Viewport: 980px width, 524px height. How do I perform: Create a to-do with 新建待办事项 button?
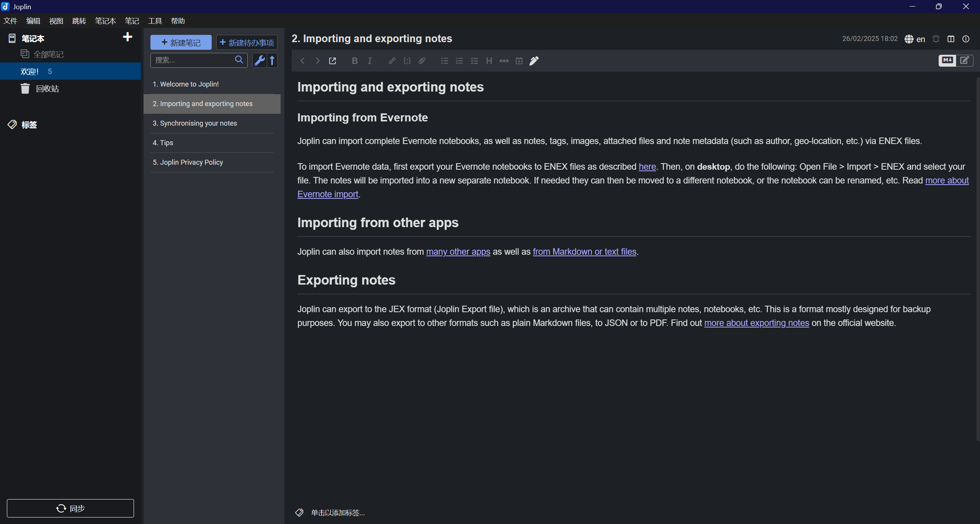pos(247,42)
